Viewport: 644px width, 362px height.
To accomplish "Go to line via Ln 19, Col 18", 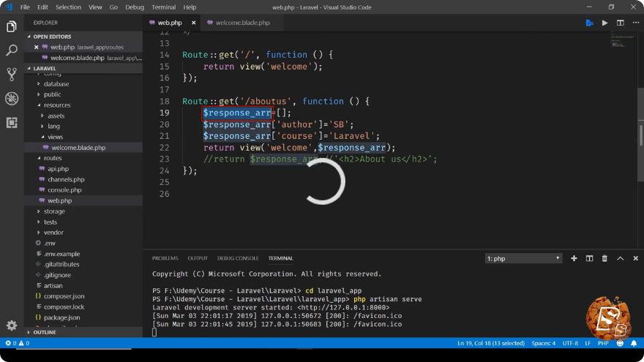I will tap(491, 343).
